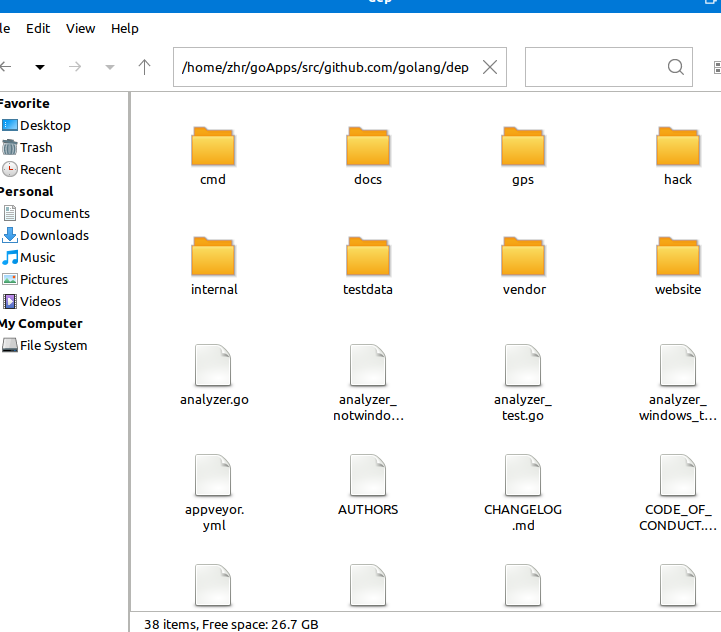The width and height of the screenshot is (721, 632).
Task: Open the View menu
Action: pyautogui.click(x=80, y=29)
